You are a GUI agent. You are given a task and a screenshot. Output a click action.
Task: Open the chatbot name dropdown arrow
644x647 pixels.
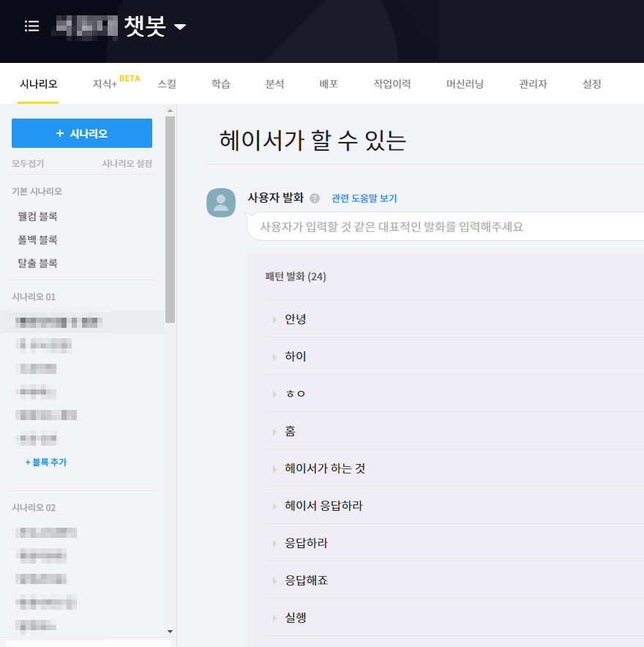point(180,27)
